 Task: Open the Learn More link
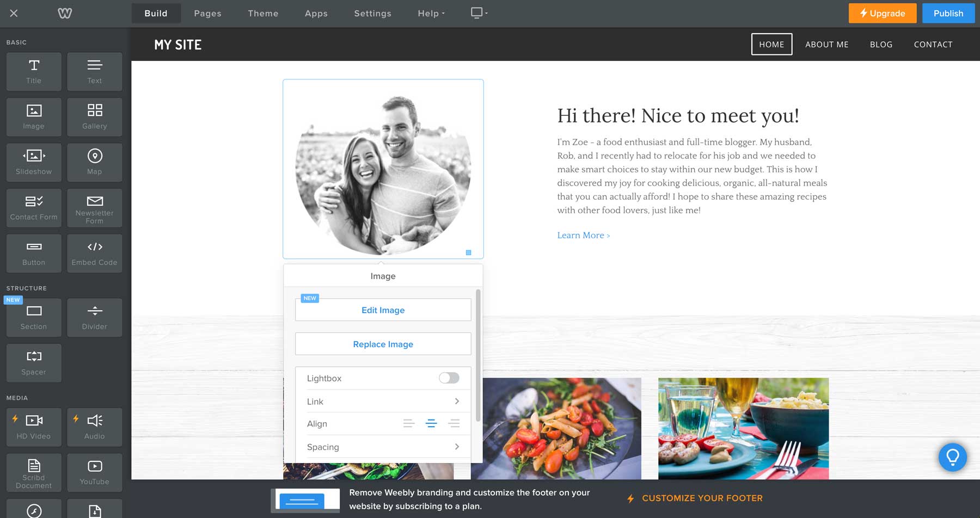pos(583,235)
